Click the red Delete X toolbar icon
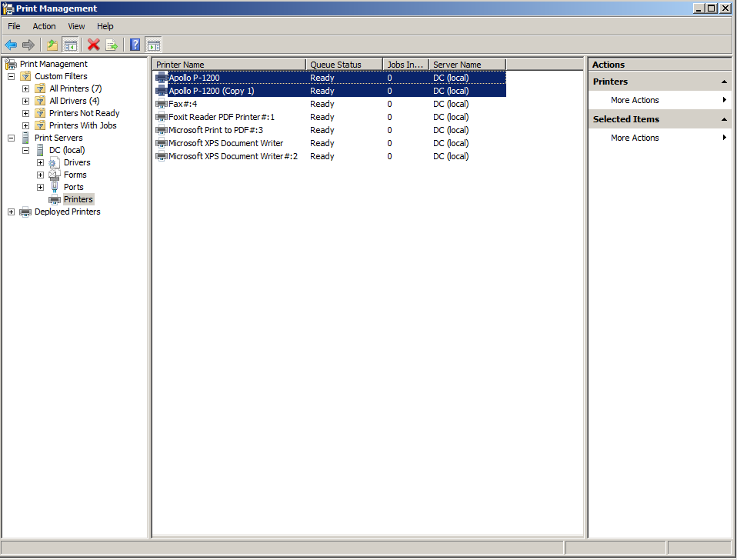The image size is (737, 560). (94, 45)
